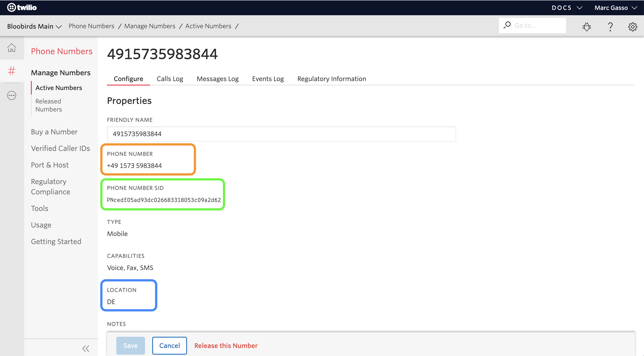
Task: Open the Marc Gasso account menu
Action: 616,8
